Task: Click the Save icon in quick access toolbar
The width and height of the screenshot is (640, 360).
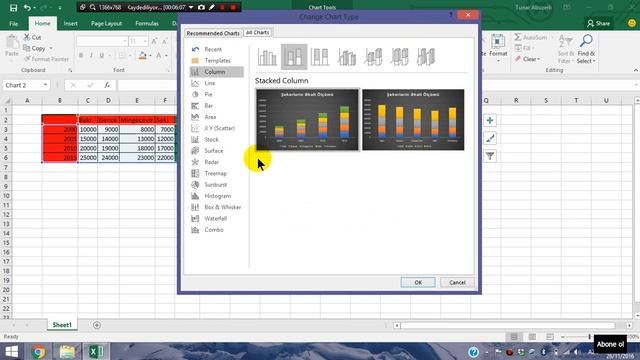Action: point(13,8)
